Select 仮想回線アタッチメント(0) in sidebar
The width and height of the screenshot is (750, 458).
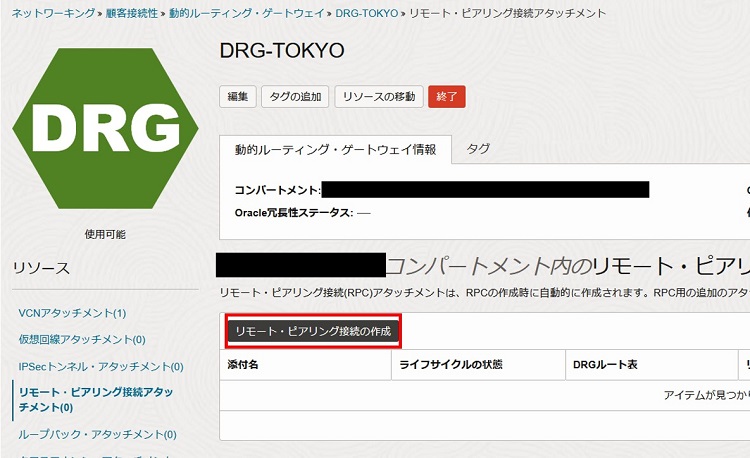pos(82,340)
